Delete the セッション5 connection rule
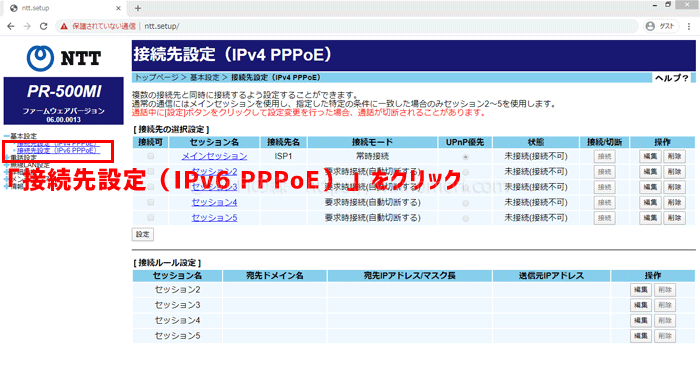 665,336
